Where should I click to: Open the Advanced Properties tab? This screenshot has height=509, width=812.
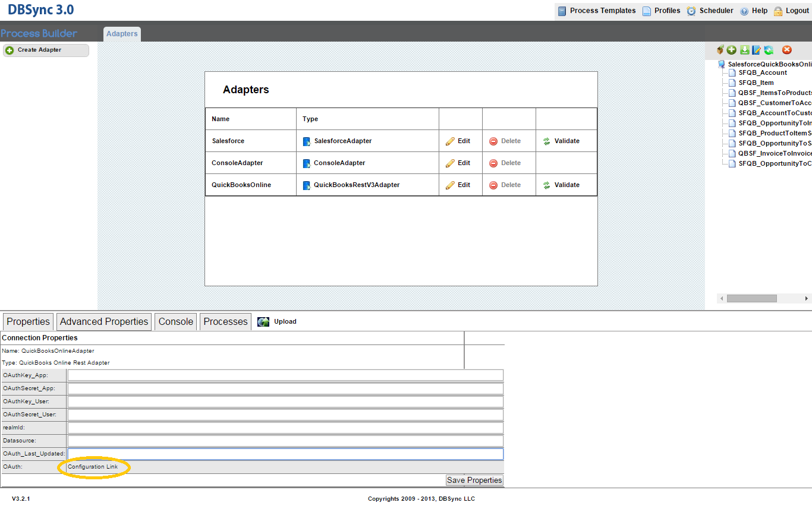104,321
